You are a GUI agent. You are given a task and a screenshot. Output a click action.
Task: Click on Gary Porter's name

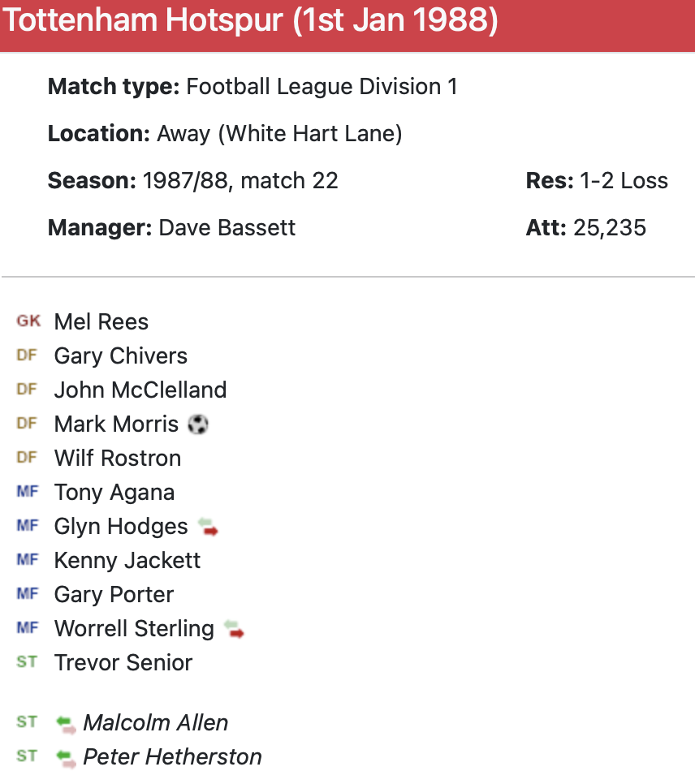tap(114, 595)
